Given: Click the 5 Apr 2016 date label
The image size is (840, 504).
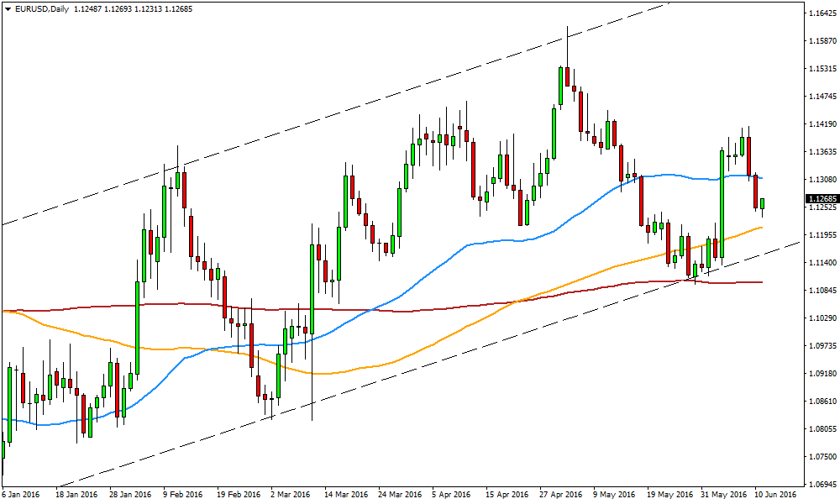Looking at the screenshot, I should [x=452, y=495].
